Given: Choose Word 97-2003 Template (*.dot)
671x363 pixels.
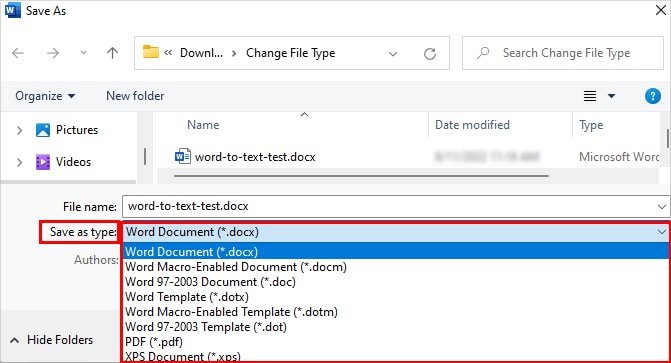Looking at the screenshot, I should (x=396, y=327).
